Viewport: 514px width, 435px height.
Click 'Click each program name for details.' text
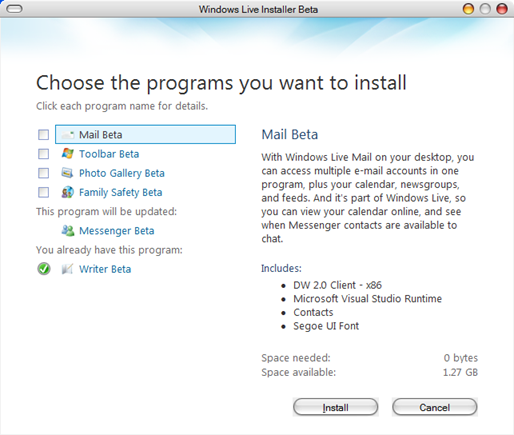tap(122, 106)
